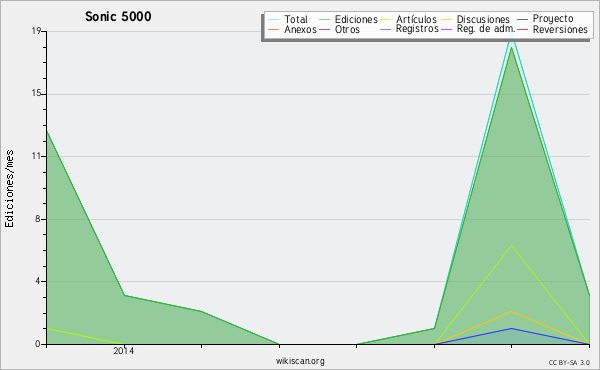Click the y-axis value 15
This screenshot has width=600, height=370.
36,94
